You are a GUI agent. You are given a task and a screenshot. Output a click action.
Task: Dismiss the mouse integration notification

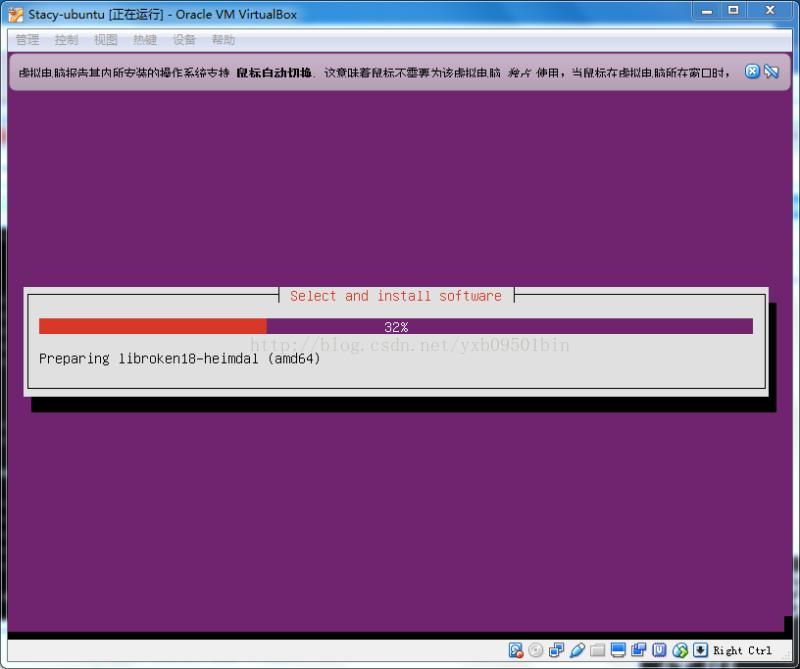[x=753, y=72]
